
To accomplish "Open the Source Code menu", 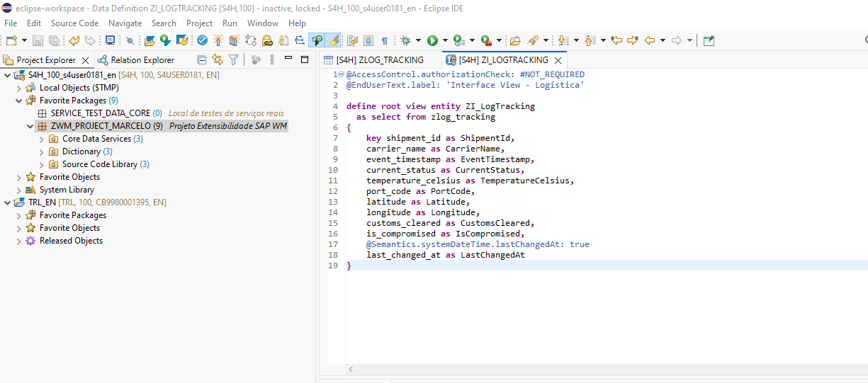I will (74, 23).
